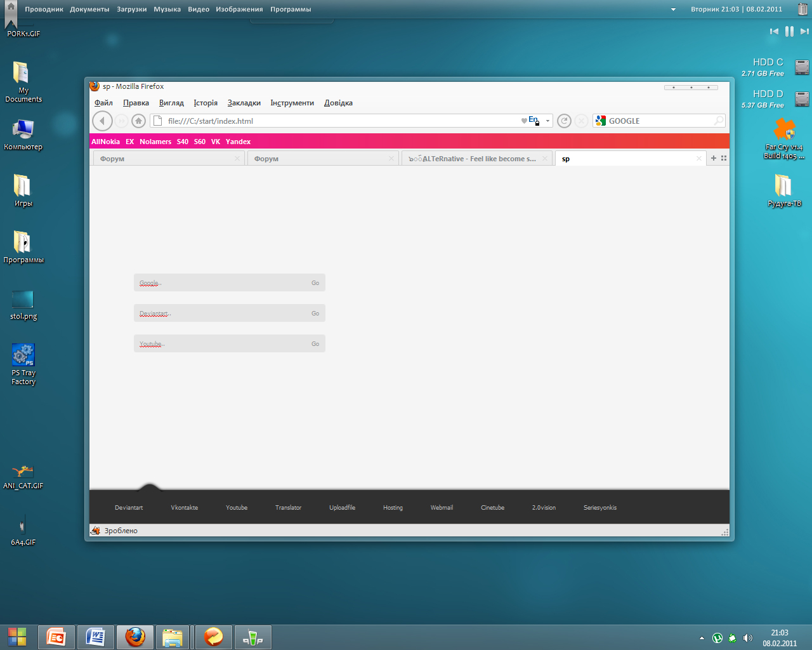This screenshot has height=650, width=812.
Task: Click the Yandex bookmark link
Action: 238,142
